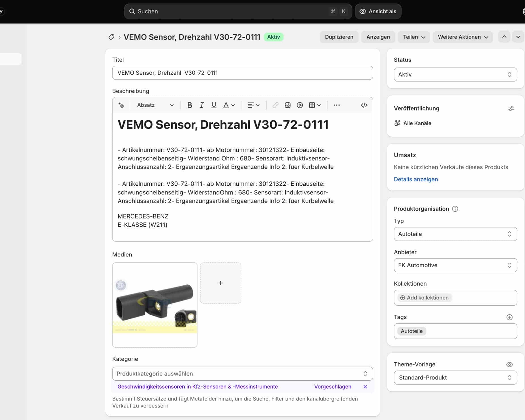Click the insert video icon

pyautogui.click(x=300, y=105)
